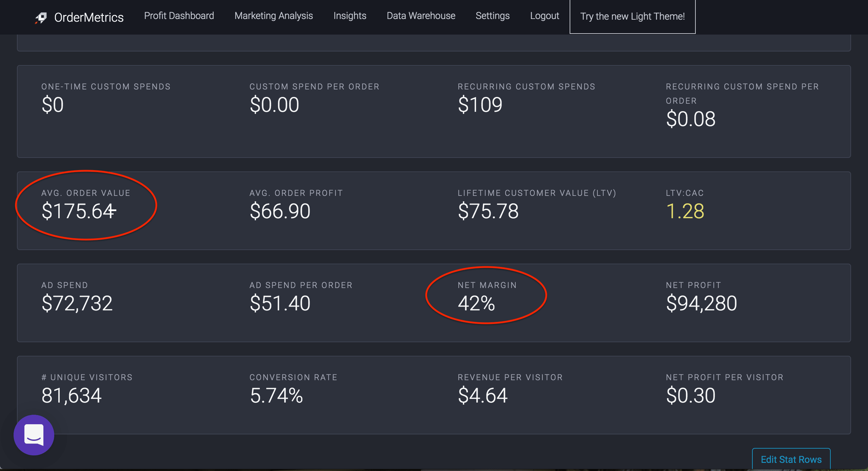Open the Insights menu item

tap(350, 16)
